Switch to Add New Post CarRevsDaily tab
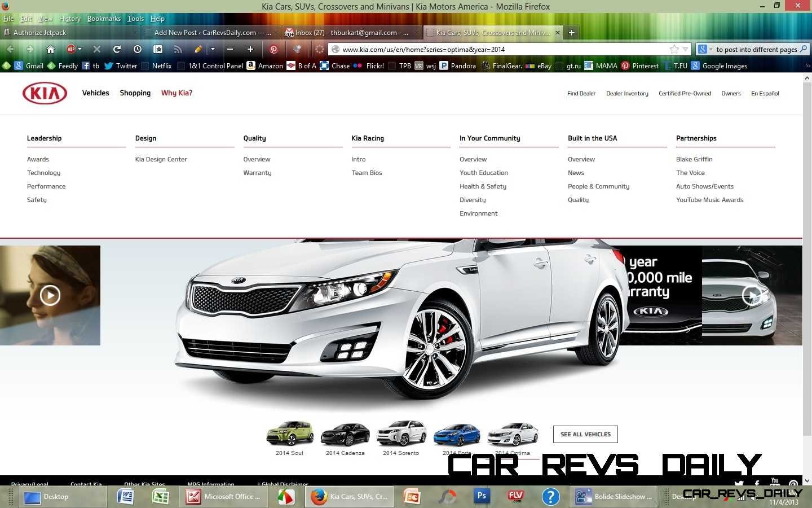812x508 pixels. coord(211,33)
